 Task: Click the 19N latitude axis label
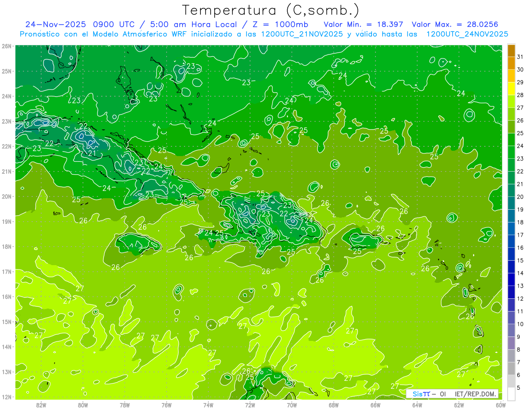(x=7, y=221)
